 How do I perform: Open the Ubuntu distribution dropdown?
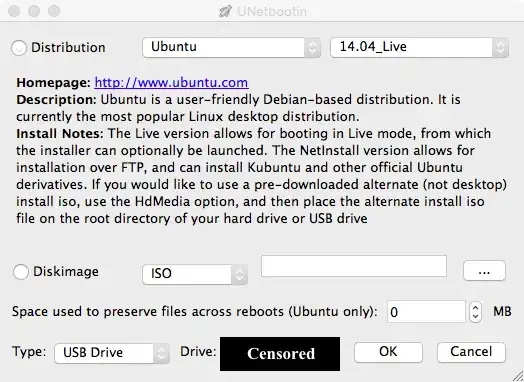click(x=232, y=47)
